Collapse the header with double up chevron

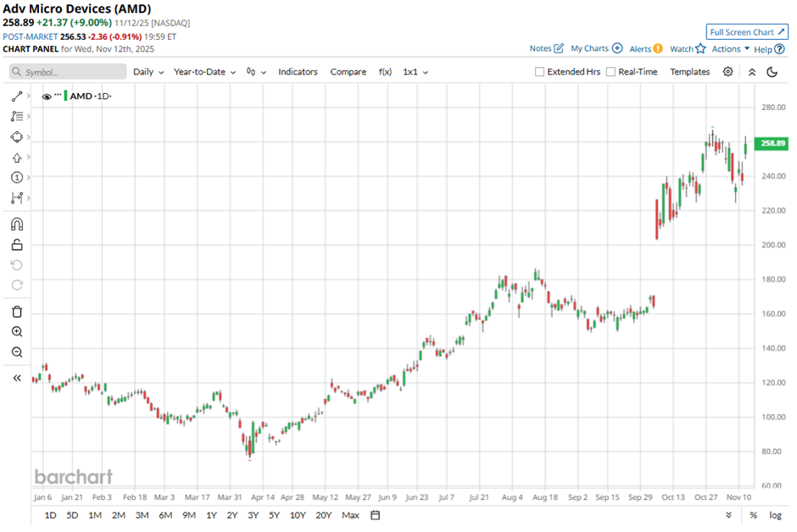coord(752,72)
